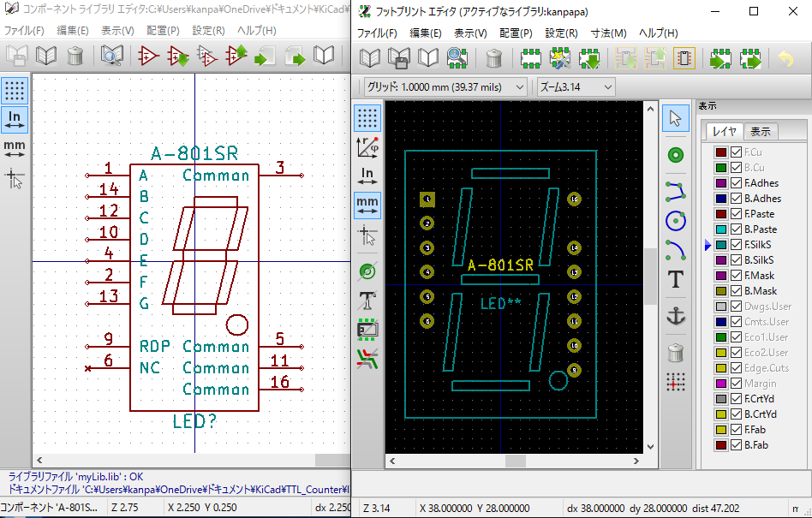Uncheck the F.Paste layer visibility
Viewport: 812px width, 518px height.
click(x=735, y=213)
